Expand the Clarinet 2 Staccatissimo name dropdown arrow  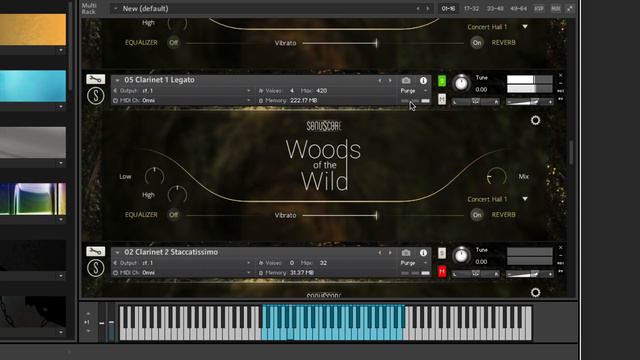tap(117, 253)
